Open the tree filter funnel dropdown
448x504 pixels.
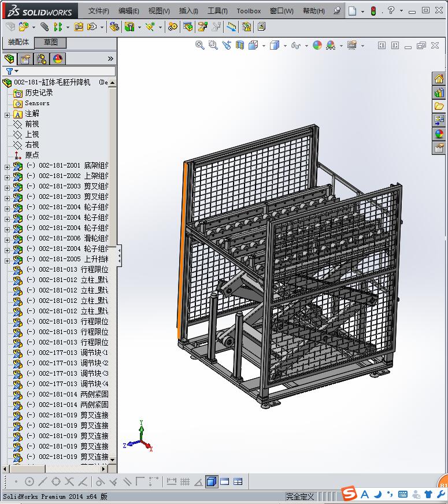[x=12, y=71]
